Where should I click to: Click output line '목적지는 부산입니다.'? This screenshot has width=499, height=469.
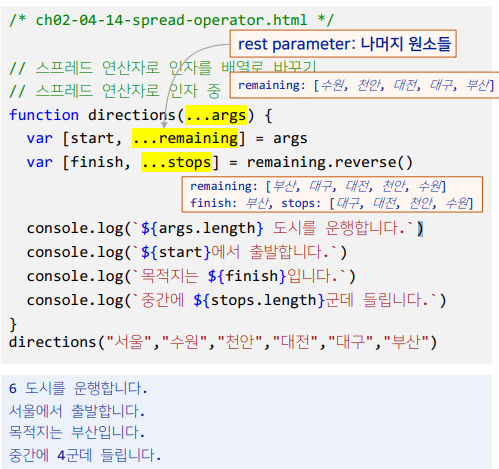(x=77, y=432)
